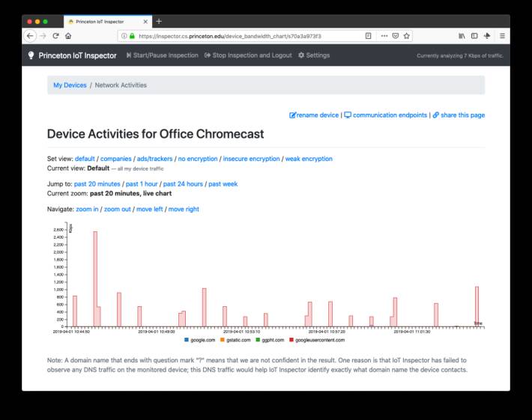
Task: Jump to past week
Action: tap(223, 184)
